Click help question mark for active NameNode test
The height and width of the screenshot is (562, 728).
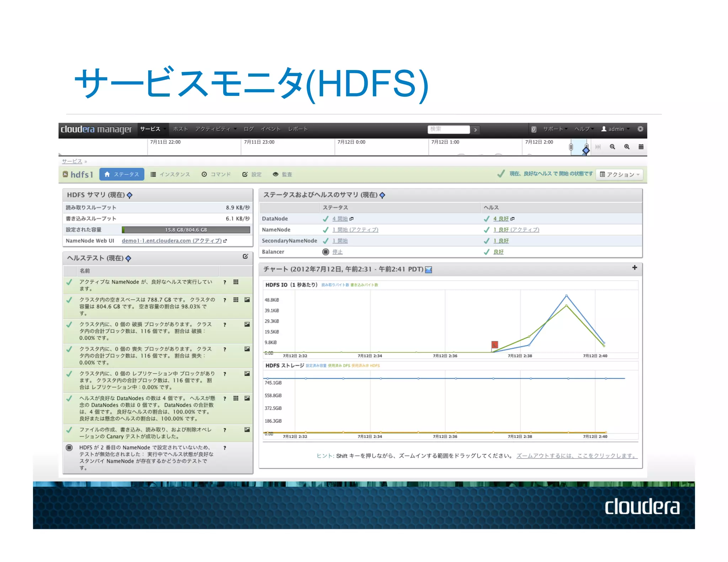click(x=225, y=282)
